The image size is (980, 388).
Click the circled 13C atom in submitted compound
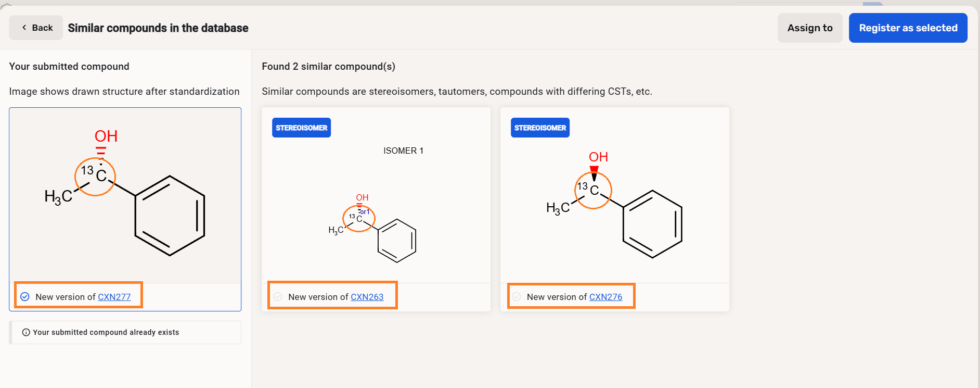pos(95,177)
